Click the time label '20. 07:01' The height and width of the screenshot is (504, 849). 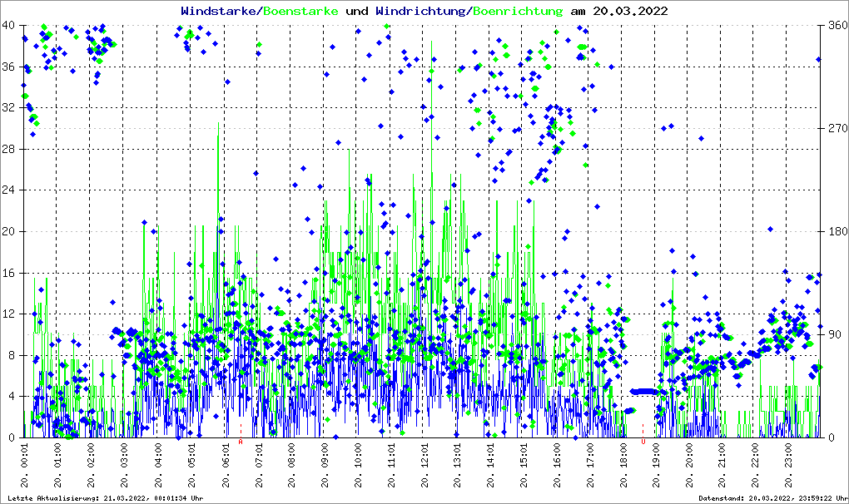pos(259,465)
